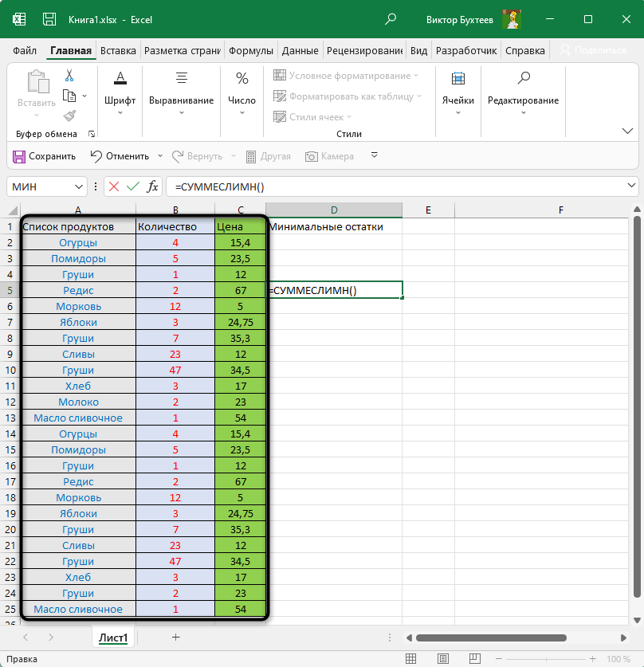Add a new sheet with plus icon
644x667 pixels.
[x=176, y=638]
